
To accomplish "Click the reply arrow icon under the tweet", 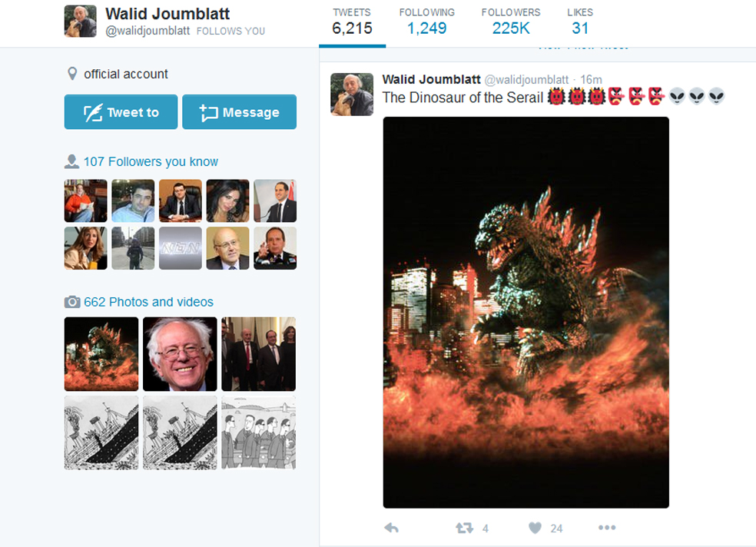I will pos(392,529).
